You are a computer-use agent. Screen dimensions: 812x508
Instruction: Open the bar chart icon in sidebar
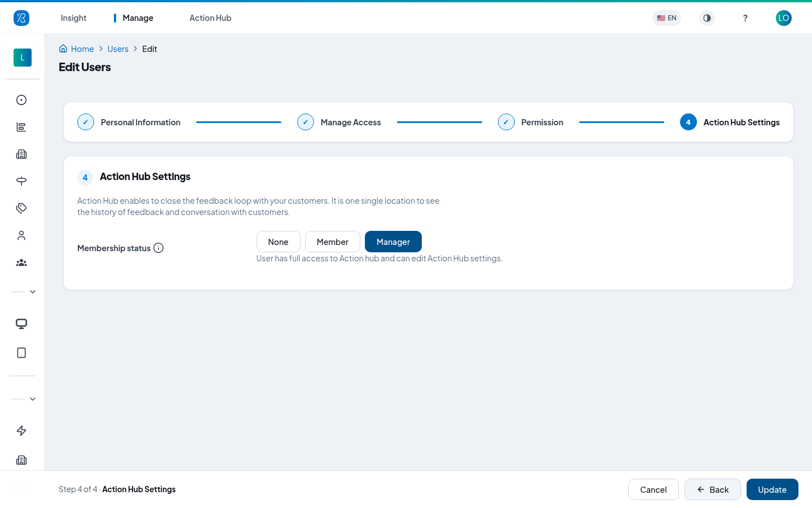coord(21,127)
